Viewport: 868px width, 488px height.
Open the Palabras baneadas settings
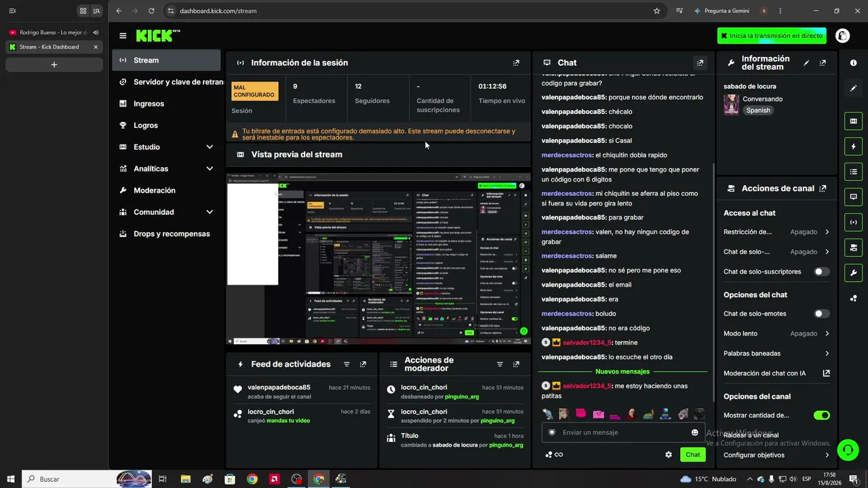(776, 353)
